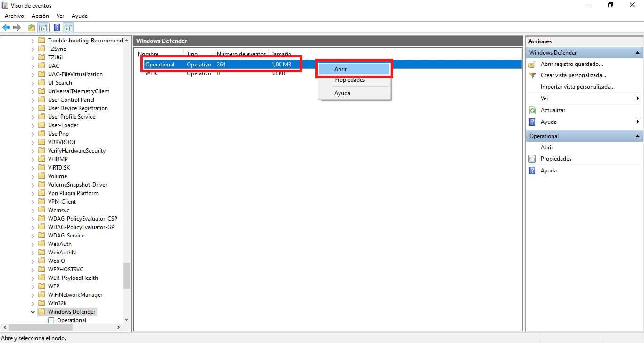This screenshot has width=644, height=343.
Task: Click the Crear vista personalizada funnel icon
Action: pyautogui.click(x=532, y=75)
